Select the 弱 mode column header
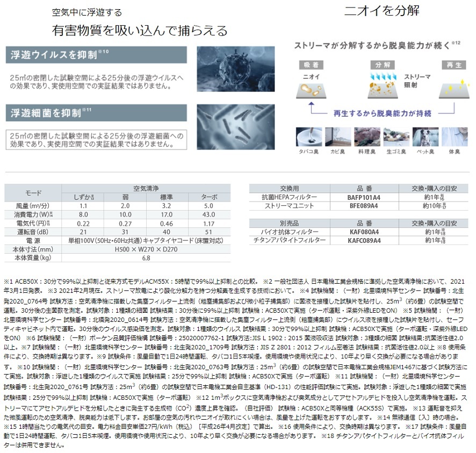476x453 pixels. point(125,197)
